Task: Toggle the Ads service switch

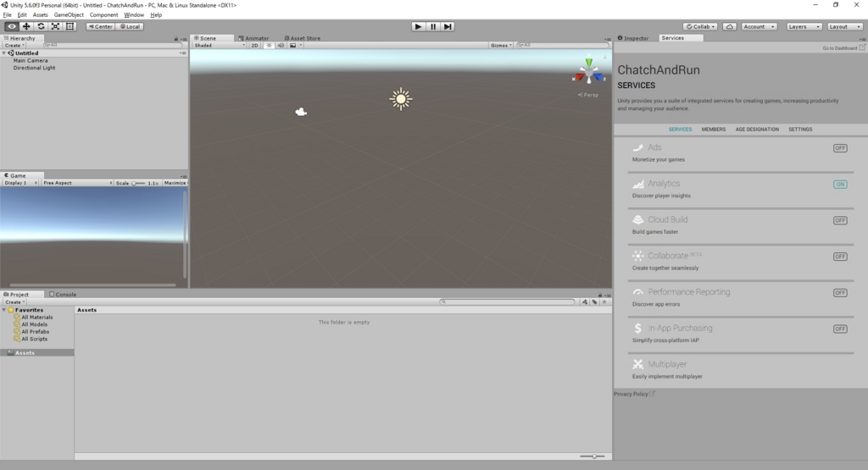Action: point(840,148)
